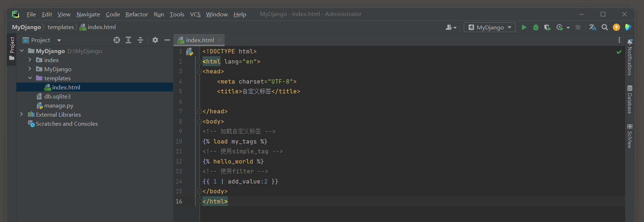Open the Refactor menu
Screen dimensions: 644x222
click(x=137, y=14)
